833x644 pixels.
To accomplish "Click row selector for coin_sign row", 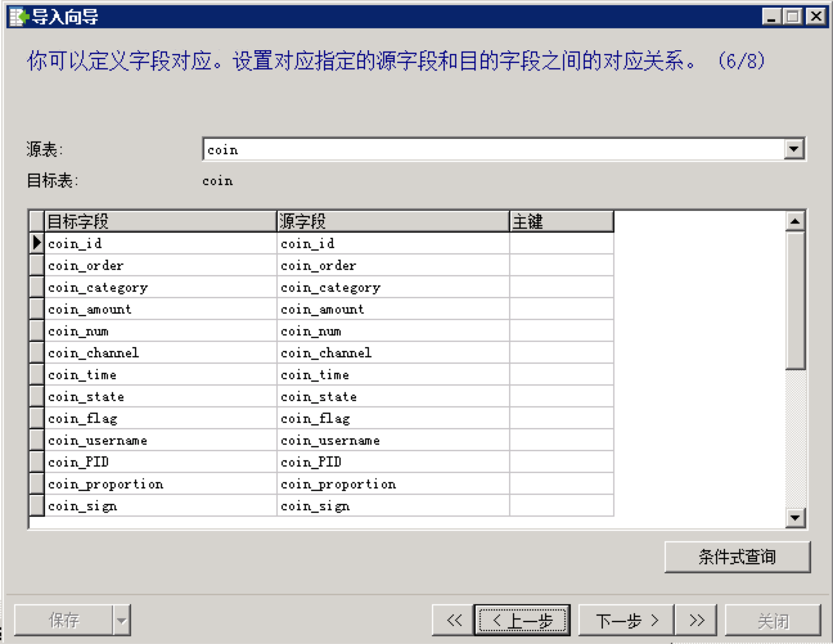I will pos(37,506).
